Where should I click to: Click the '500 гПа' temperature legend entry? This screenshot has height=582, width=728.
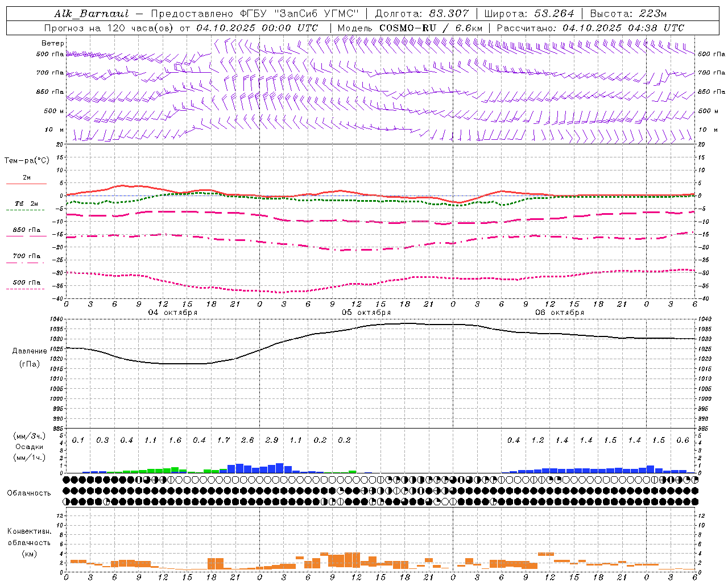(27, 282)
